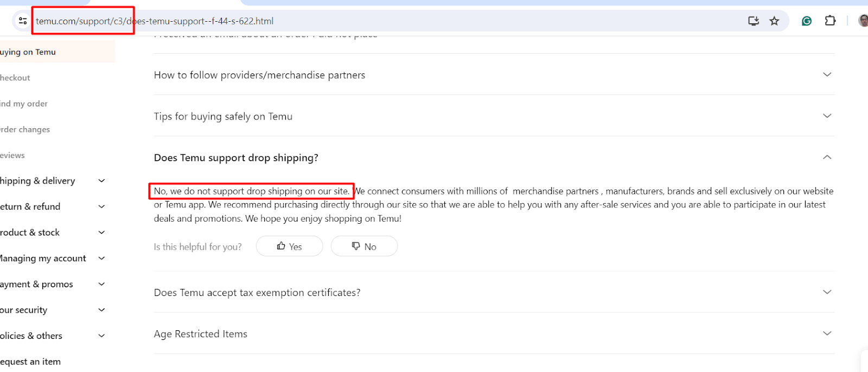Open 'Does Temu accept tax exemption certificates?' question
The width and height of the screenshot is (868, 372).
(x=257, y=293)
